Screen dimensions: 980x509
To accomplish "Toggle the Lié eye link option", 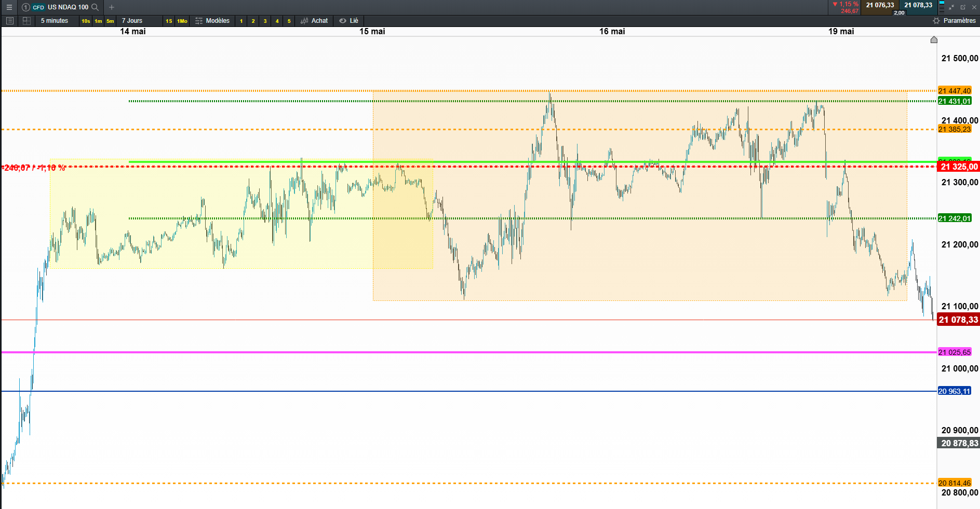I will pos(348,21).
